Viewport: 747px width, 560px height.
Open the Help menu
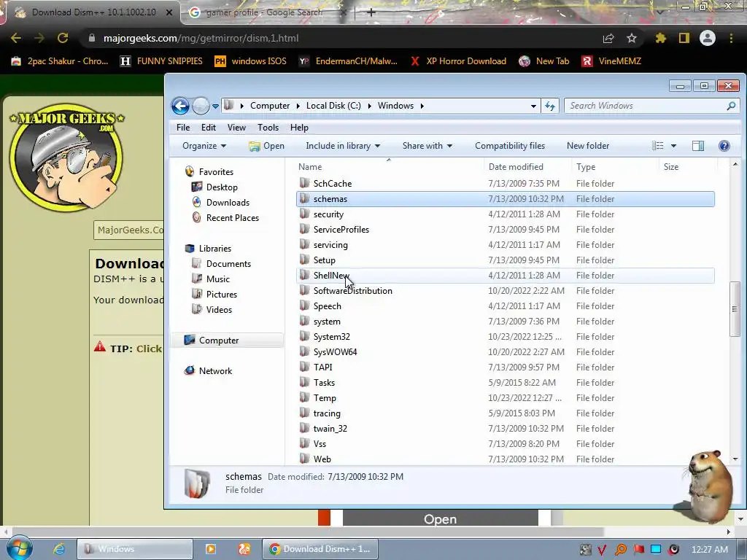pos(299,127)
